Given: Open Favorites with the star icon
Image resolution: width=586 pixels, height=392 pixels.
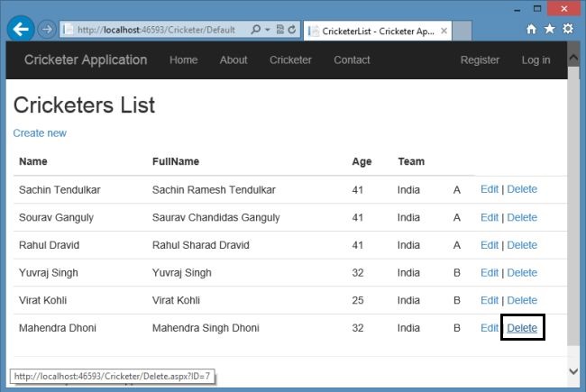Looking at the screenshot, I should point(549,29).
